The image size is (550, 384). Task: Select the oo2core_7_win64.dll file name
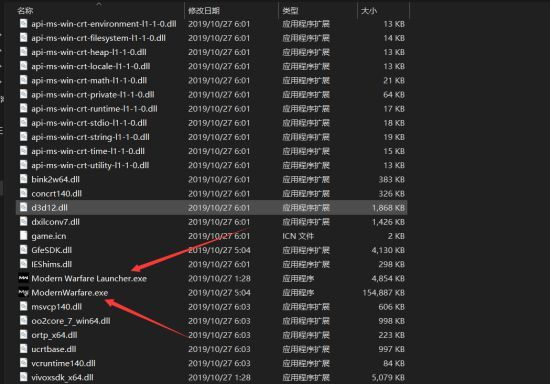(71, 321)
